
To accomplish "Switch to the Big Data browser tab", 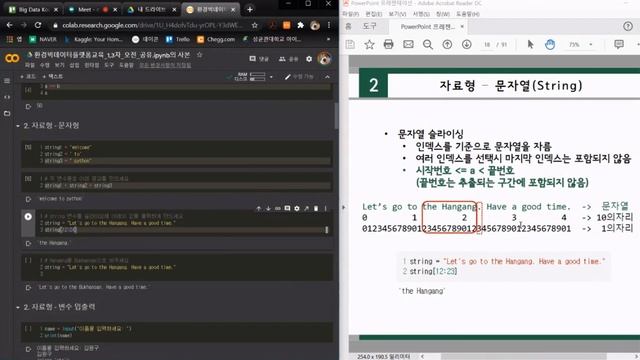I will click(33, 9).
